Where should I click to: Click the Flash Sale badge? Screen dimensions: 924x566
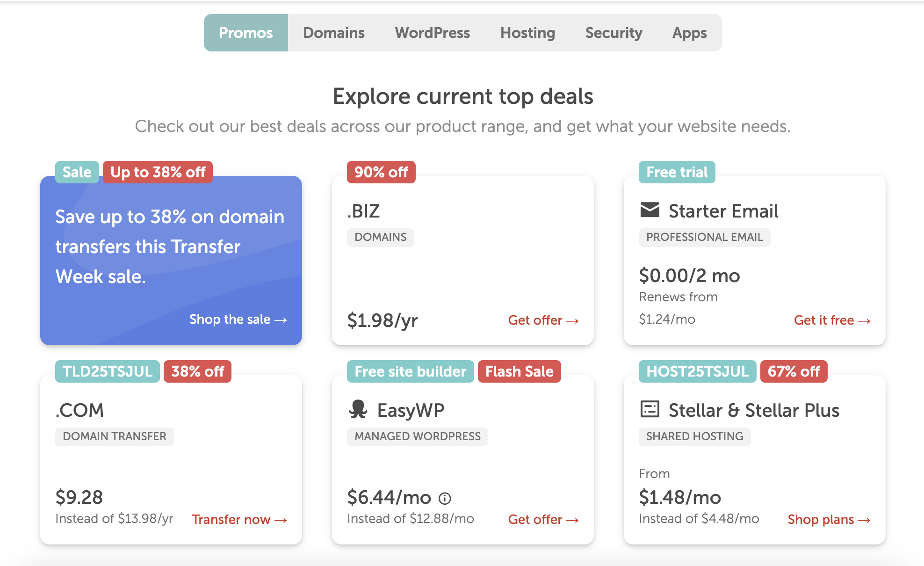pyautogui.click(x=520, y=371)
